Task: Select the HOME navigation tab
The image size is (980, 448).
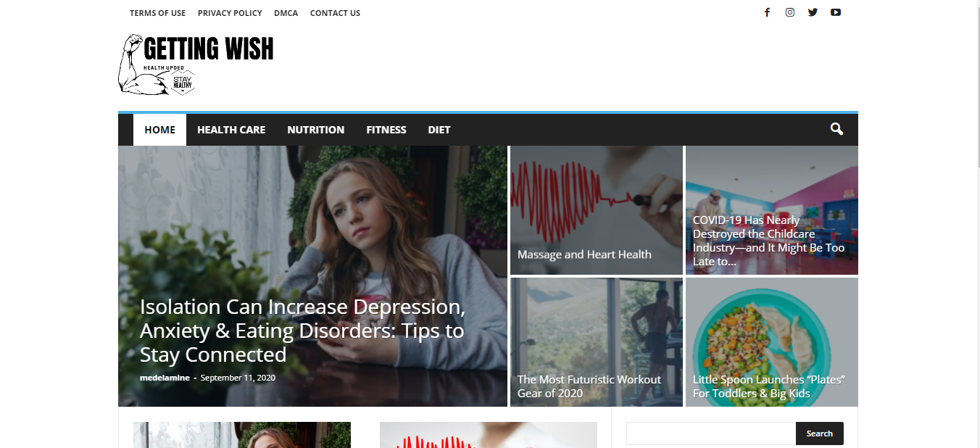Action: (159, 130)
